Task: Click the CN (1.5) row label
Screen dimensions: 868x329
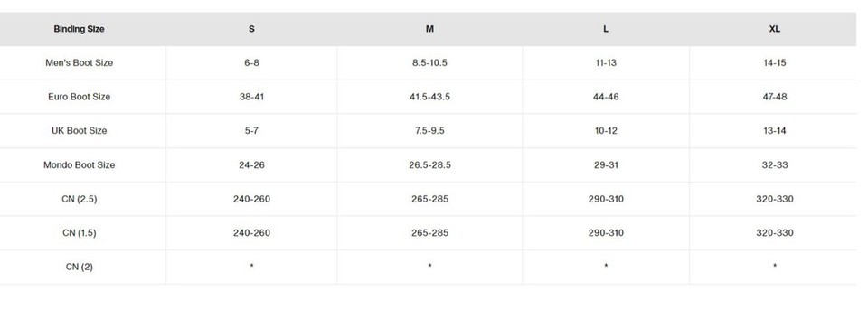Action: 80,233
